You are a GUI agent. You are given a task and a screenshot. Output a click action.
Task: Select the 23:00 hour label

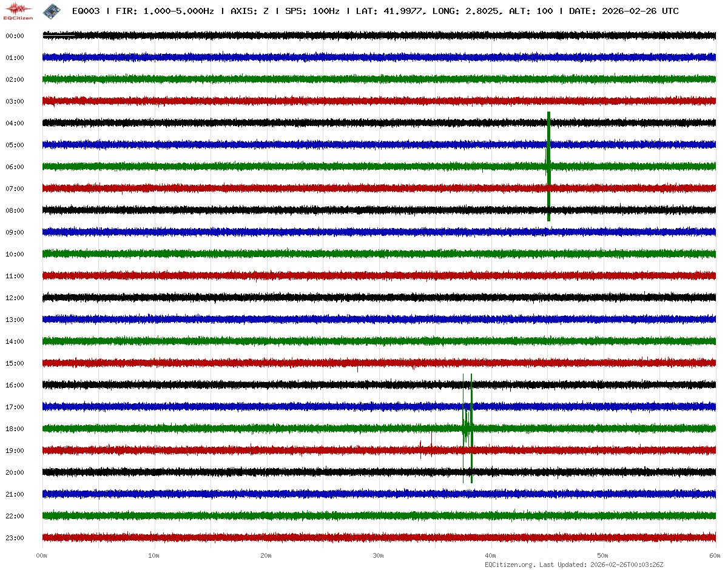[15, 538]
